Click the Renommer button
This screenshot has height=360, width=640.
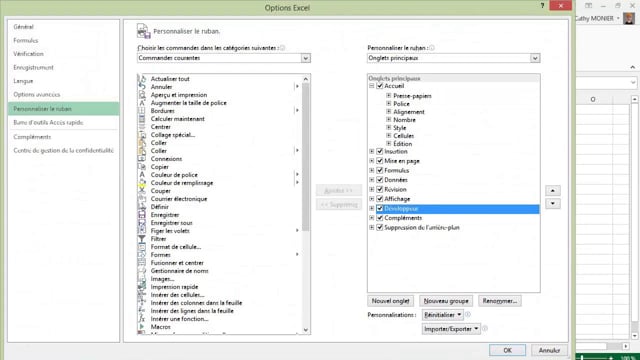click(x=500, y=301)
